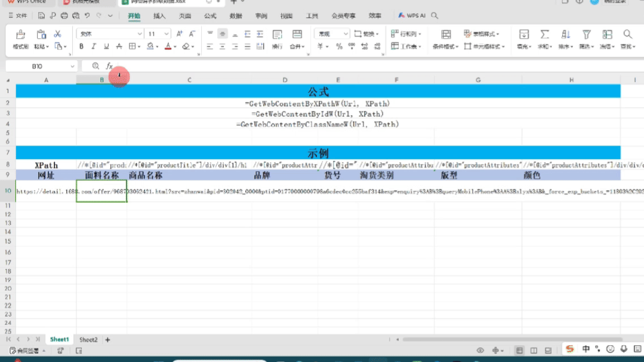Screen dimensions: 644x362
Task: Open the Insert (插入) ribbon tab
Action: [159, 16]
